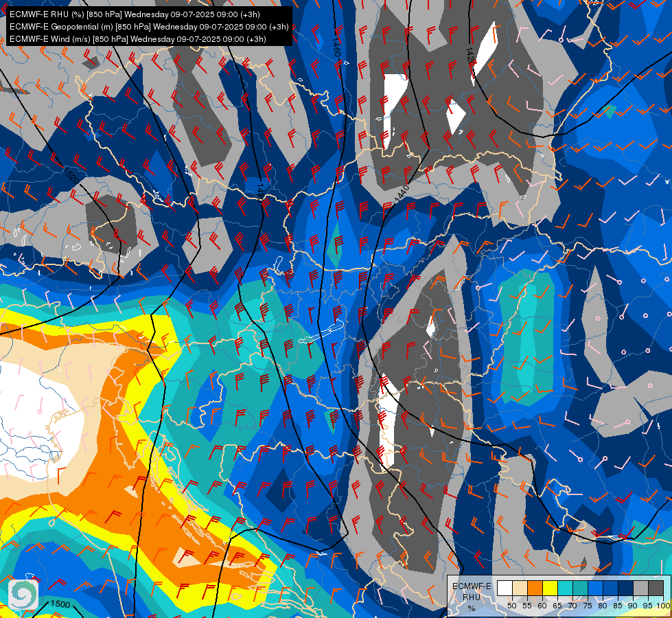Click the ECMWF-E Wind (m/s) title line
Image resolution: width=672 pixels, height=618 pixels.
[138, 39]
